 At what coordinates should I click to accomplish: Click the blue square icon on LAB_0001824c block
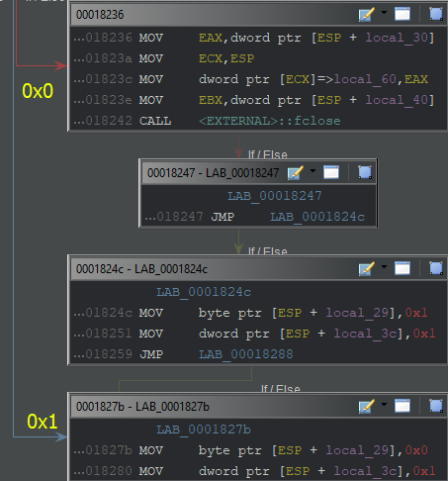pos(436,268)
